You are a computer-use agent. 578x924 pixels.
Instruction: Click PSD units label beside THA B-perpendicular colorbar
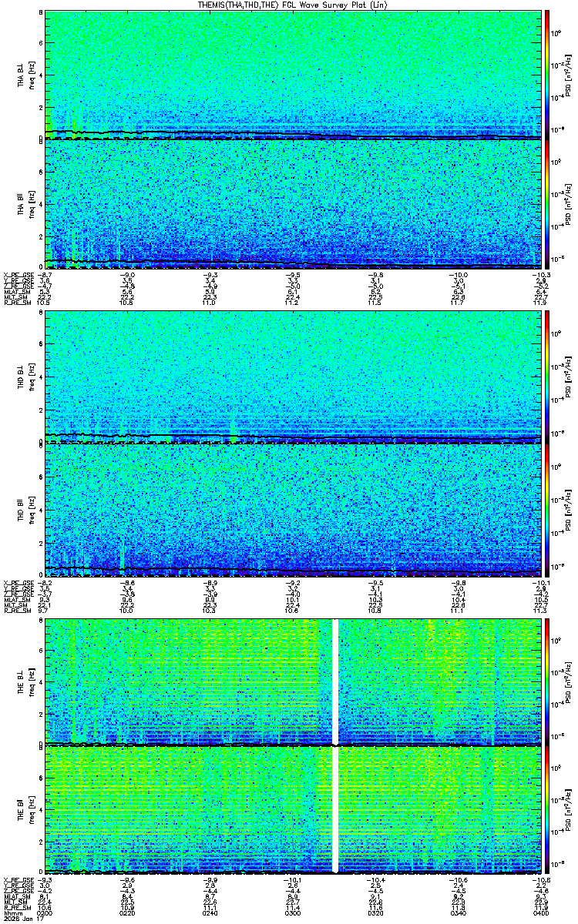(566, 75)
